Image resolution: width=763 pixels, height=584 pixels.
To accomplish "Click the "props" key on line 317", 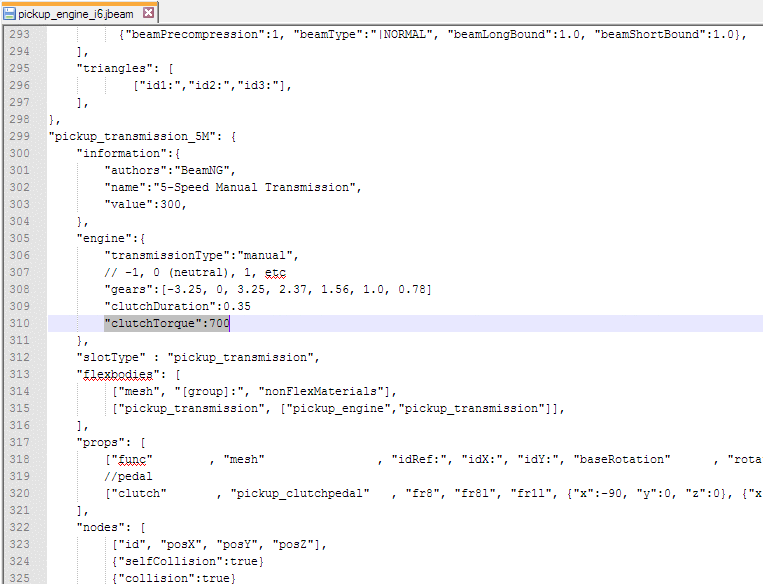I will [100, 442].
